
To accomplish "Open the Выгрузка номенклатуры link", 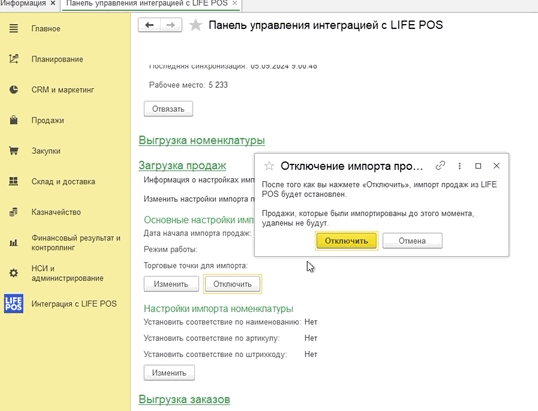I will pos(202,140).
